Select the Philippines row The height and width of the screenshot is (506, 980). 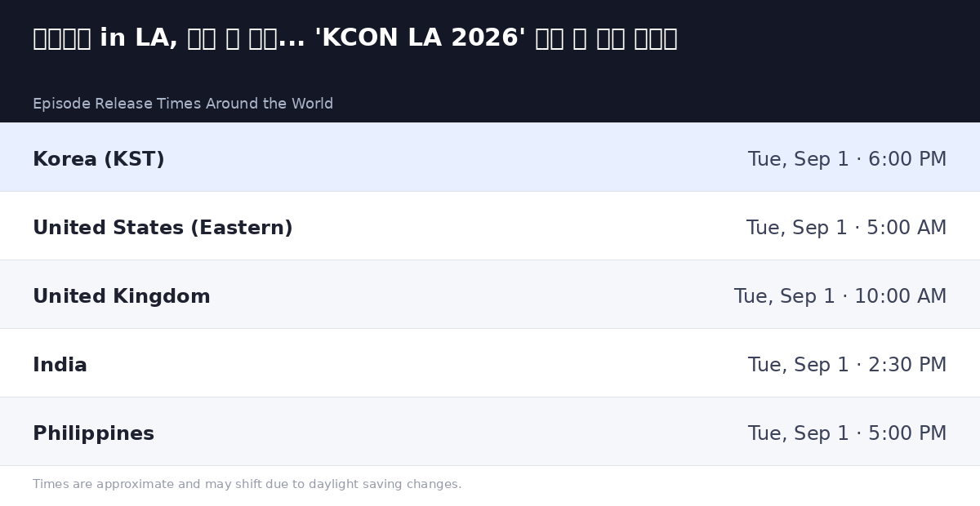(490, 431)
